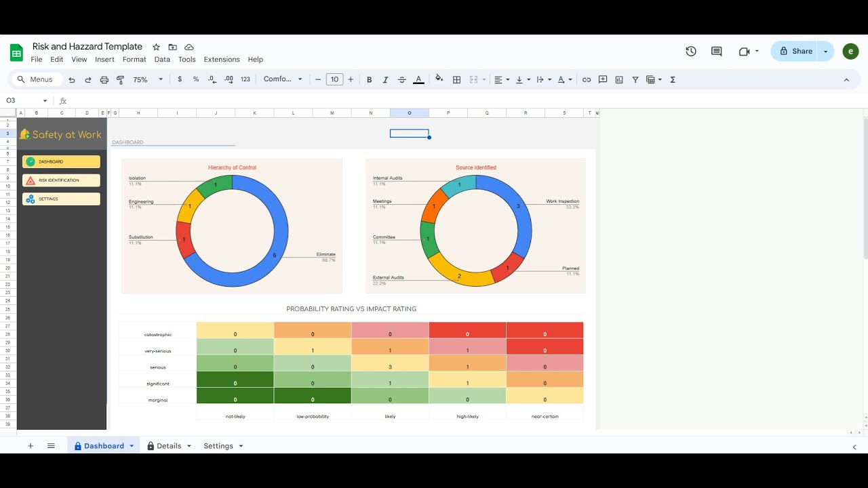Open the borders tool
The width and height of the screenshot is (868, 488).
(x=457, y=79)
